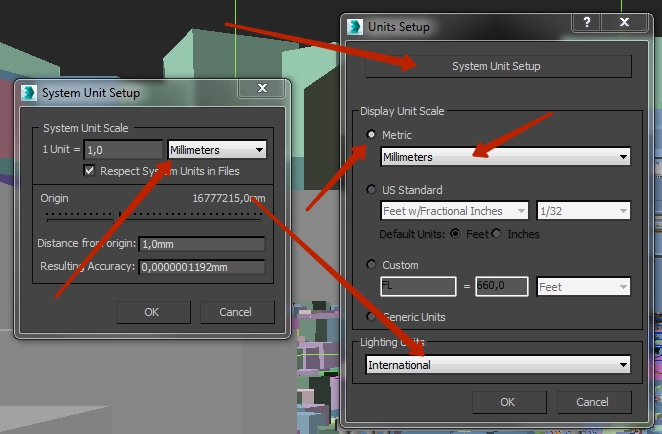Expand the Lighting Units International dropdown

click(x=498, y=365)
